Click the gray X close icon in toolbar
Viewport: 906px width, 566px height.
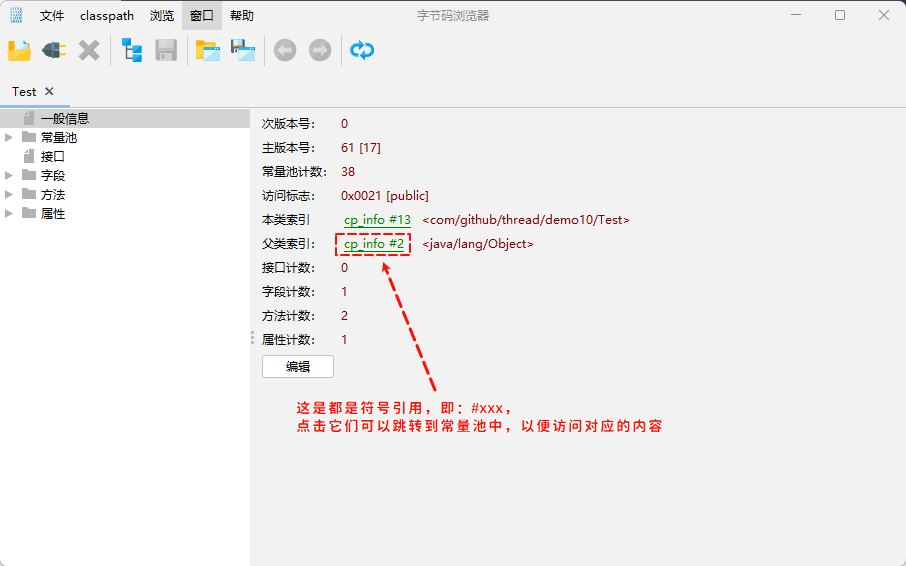coord(89,50)
